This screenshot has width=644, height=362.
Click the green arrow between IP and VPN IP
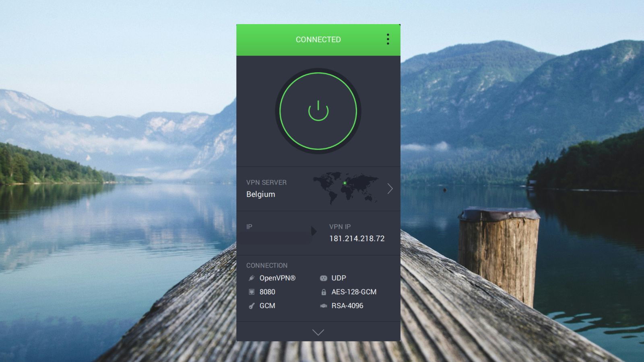(314, 231)
